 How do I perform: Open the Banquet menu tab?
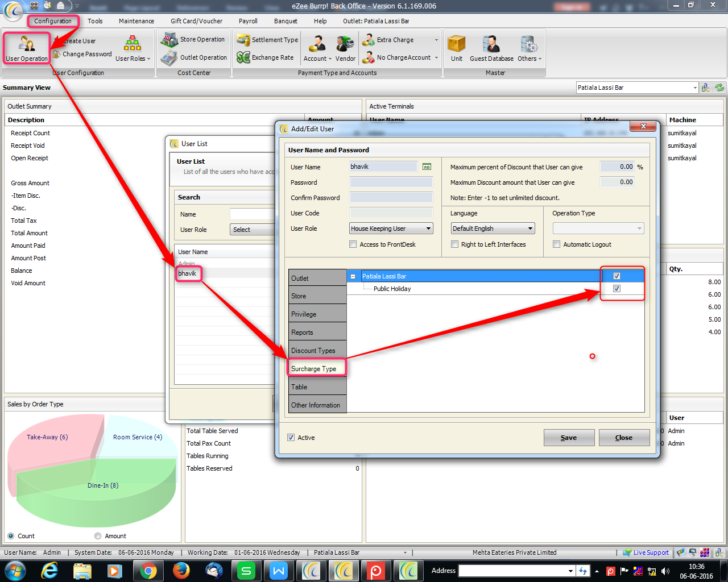[x=286, y=21]
